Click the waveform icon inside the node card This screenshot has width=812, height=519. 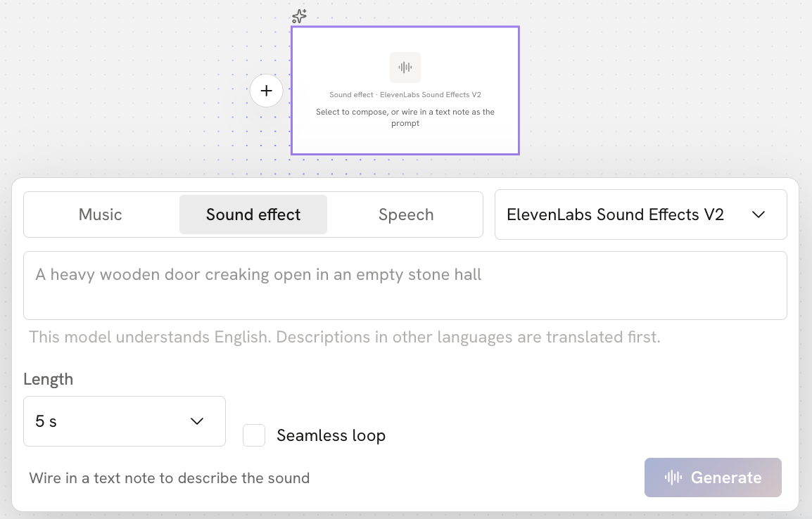point(405,68)
